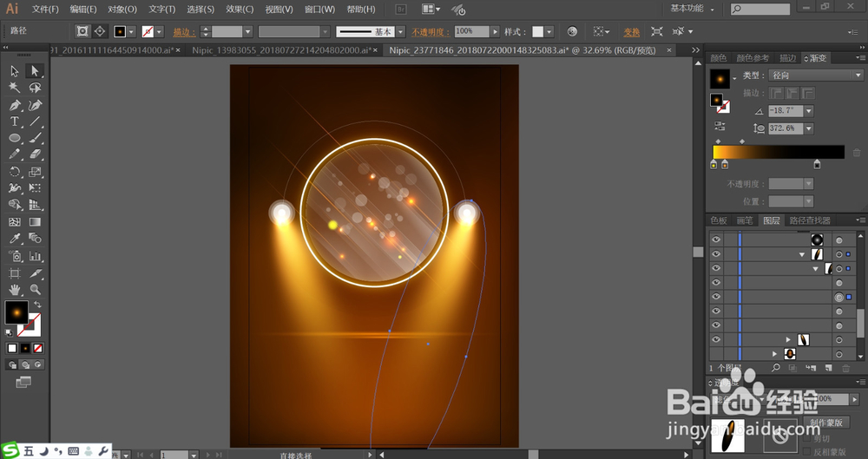This screenshot has width=868, height=459.
Task: Select the Direct Selection tool
Action: tap(35, 71)
